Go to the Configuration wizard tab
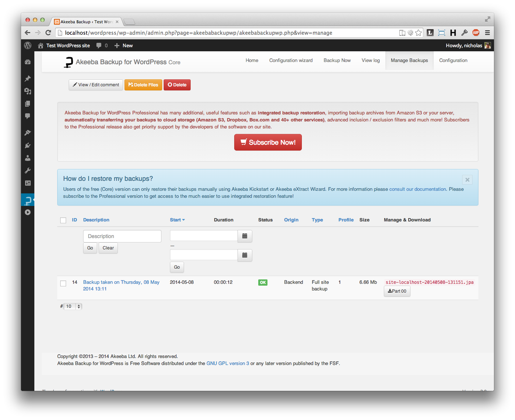 [x=291, y=61]
